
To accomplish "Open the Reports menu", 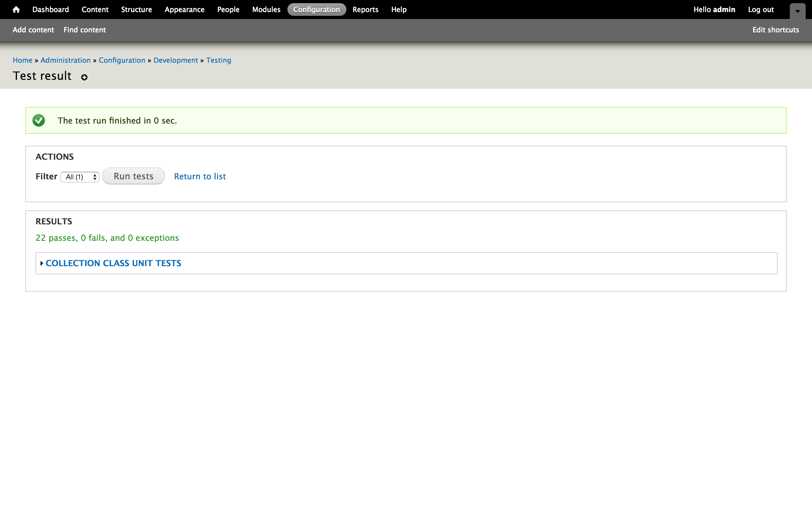I will tap(365, 10).
